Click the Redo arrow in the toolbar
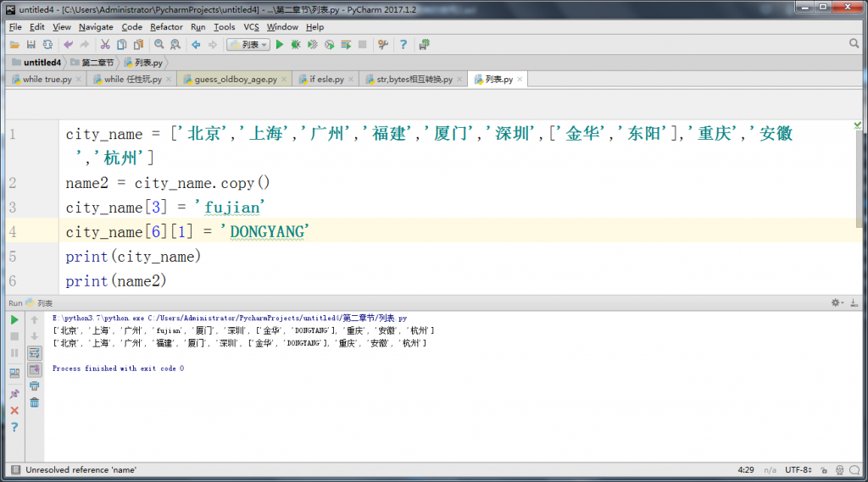 (85, 45)
